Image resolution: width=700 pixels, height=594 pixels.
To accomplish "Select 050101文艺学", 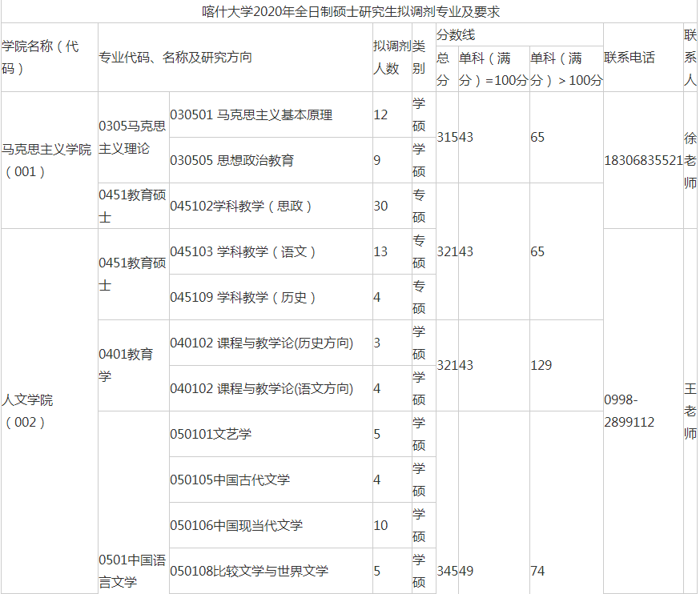I will [x=211, y=434].
